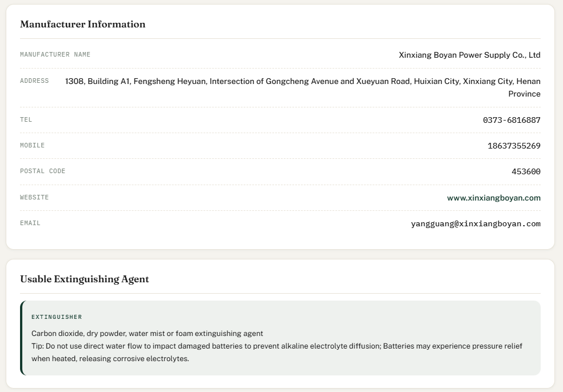Click the TEL field label
The image size is (563, 392).
click(26, 120)
